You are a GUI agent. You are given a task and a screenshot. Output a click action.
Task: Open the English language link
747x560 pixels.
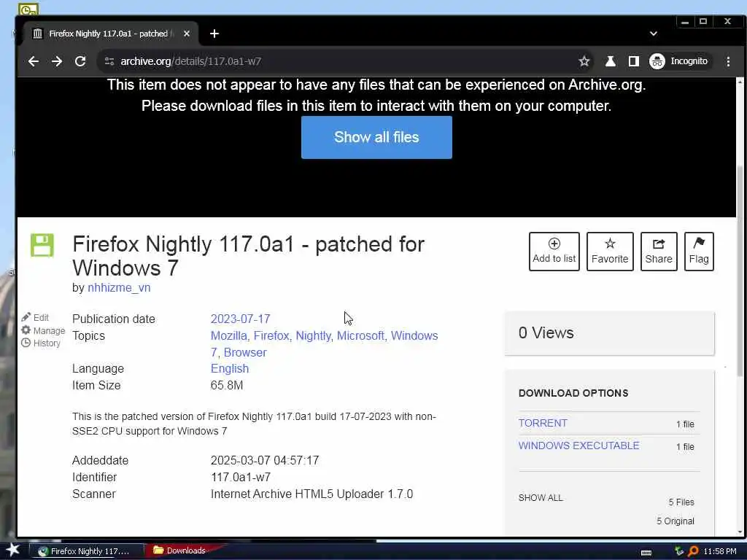tap(230, 368)
